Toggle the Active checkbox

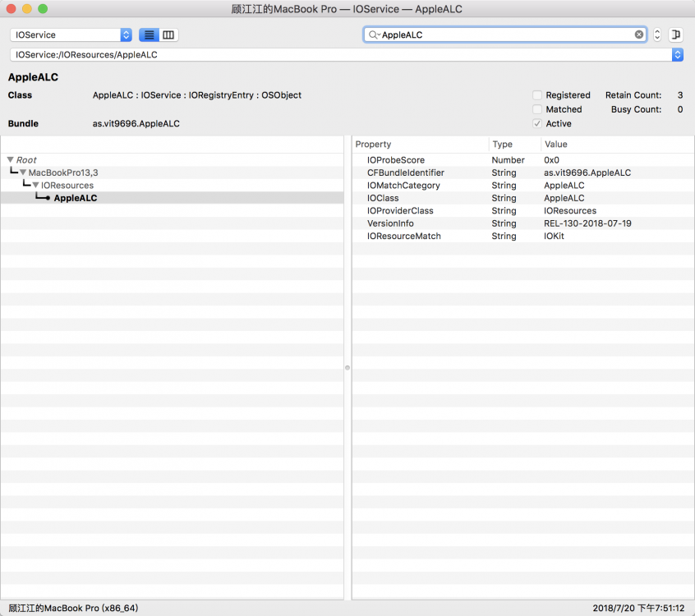pyautogui.click(x=537, y=123)
